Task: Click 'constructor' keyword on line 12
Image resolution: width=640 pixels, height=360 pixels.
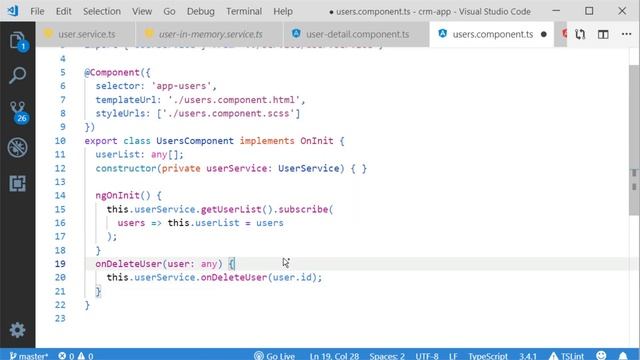Action: (126, 169)
